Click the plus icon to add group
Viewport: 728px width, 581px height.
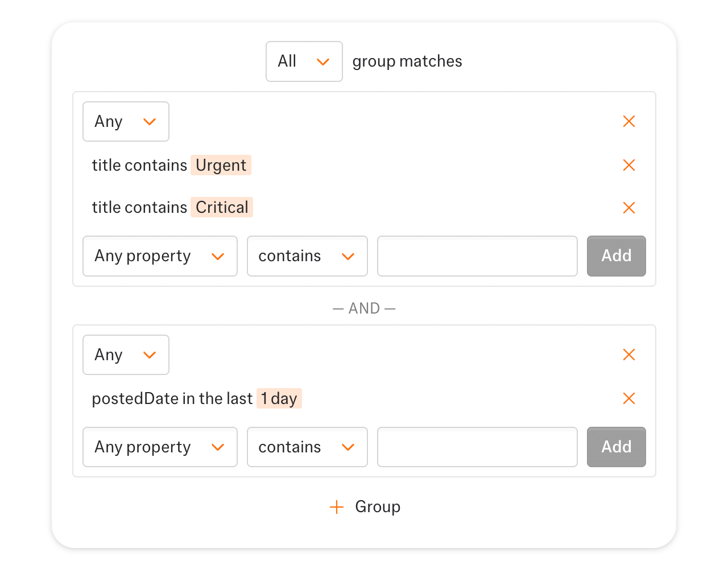click(337, 507)
